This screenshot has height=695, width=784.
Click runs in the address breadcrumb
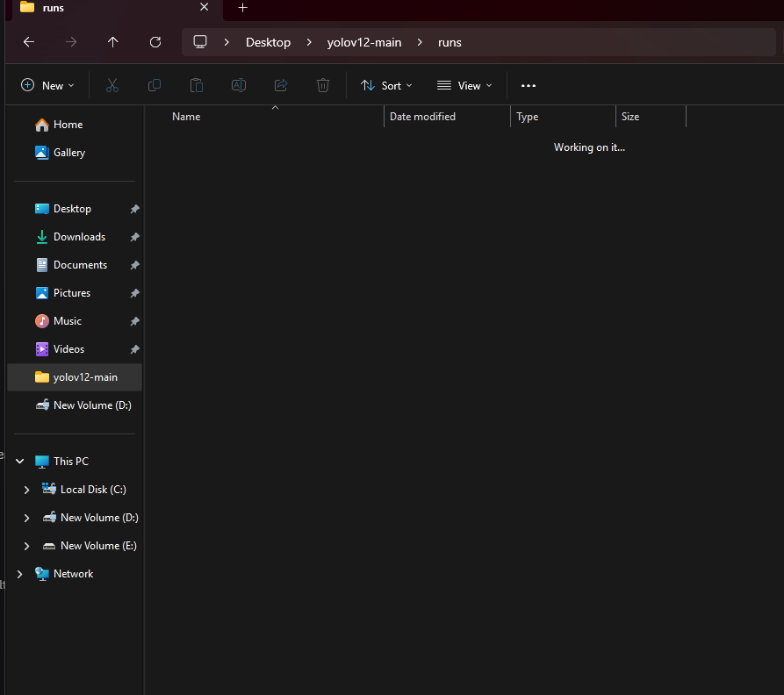450,42
